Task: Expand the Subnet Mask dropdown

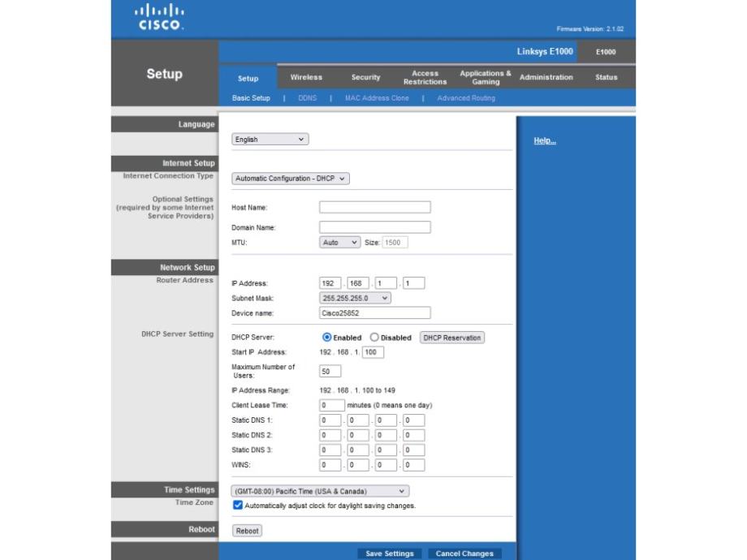Action: click(356, 298)
